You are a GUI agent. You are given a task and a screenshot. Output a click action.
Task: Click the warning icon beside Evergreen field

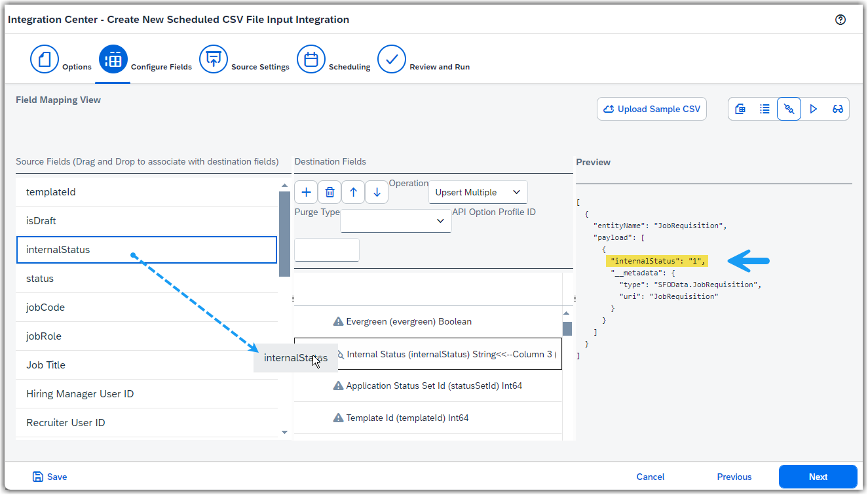click(x=339, y=321)
